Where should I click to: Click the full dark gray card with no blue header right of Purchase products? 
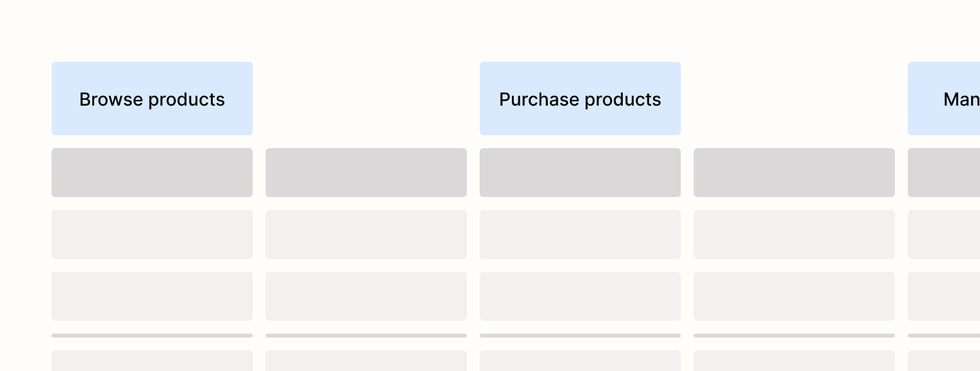point(794,173)
